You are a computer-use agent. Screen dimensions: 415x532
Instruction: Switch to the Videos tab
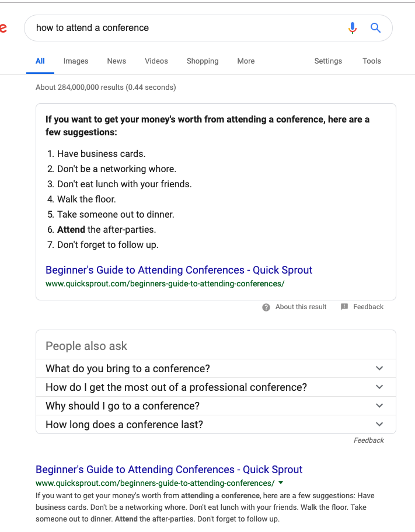156,61
